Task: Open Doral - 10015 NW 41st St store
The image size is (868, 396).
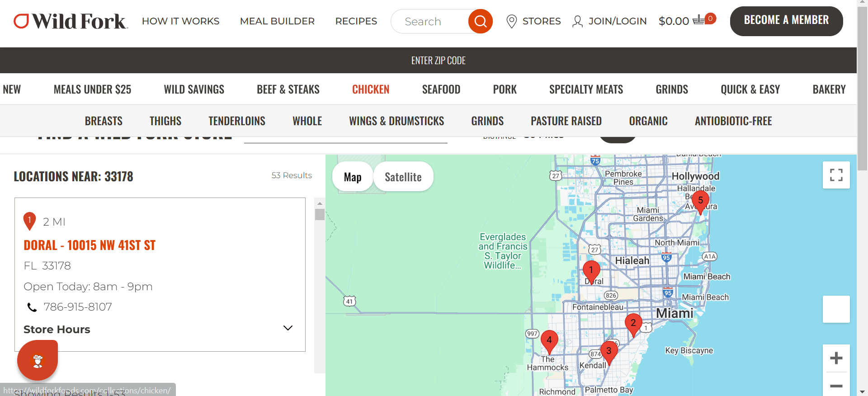Action: (x=90, y=245)
